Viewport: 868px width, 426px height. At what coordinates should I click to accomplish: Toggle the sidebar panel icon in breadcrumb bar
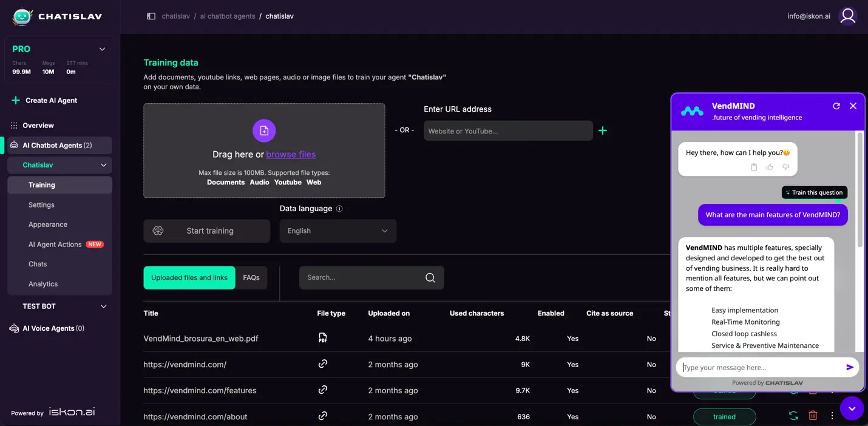[151, 16]
